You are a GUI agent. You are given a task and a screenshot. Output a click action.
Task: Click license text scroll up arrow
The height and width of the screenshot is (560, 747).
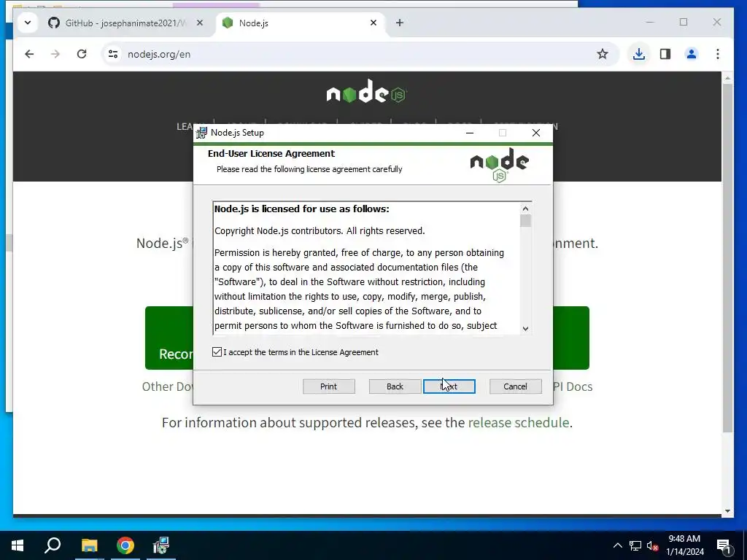click(525, 209)
